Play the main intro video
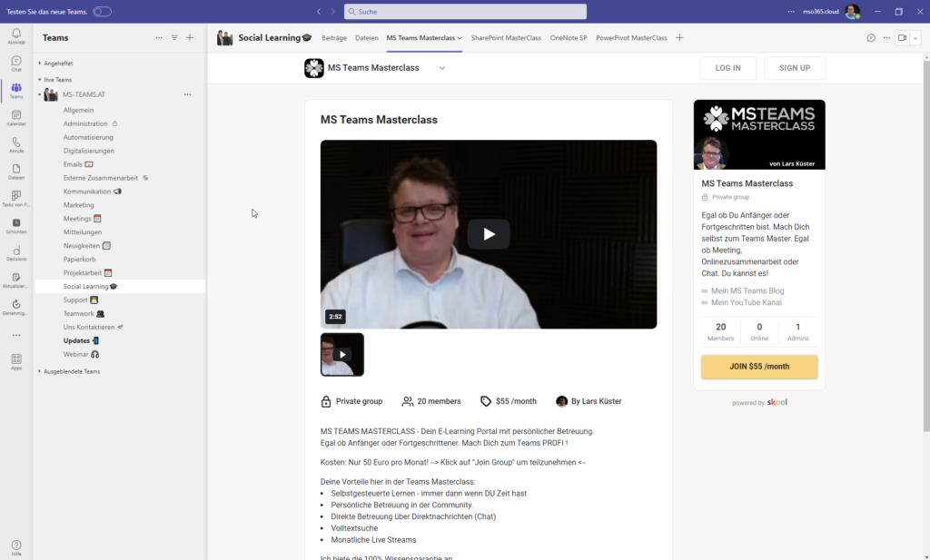930x560 pixels. (x=488, y=234)
